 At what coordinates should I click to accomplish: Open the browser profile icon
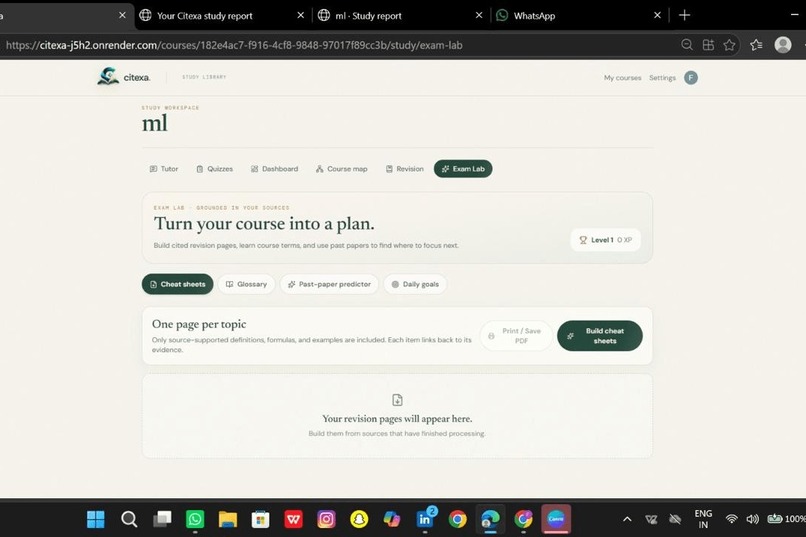[x=782, y=45]
